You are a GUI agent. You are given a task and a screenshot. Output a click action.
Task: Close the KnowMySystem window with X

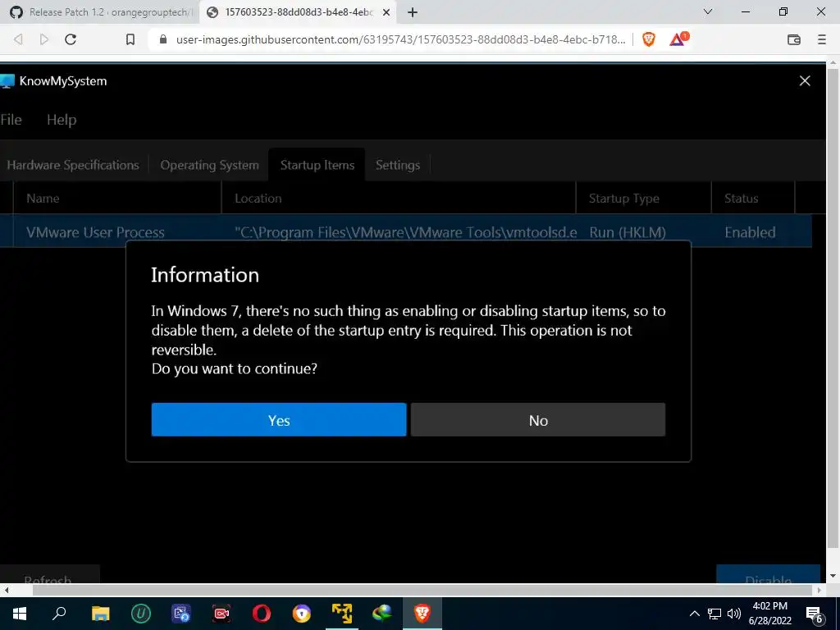click(x=805, y=81)
